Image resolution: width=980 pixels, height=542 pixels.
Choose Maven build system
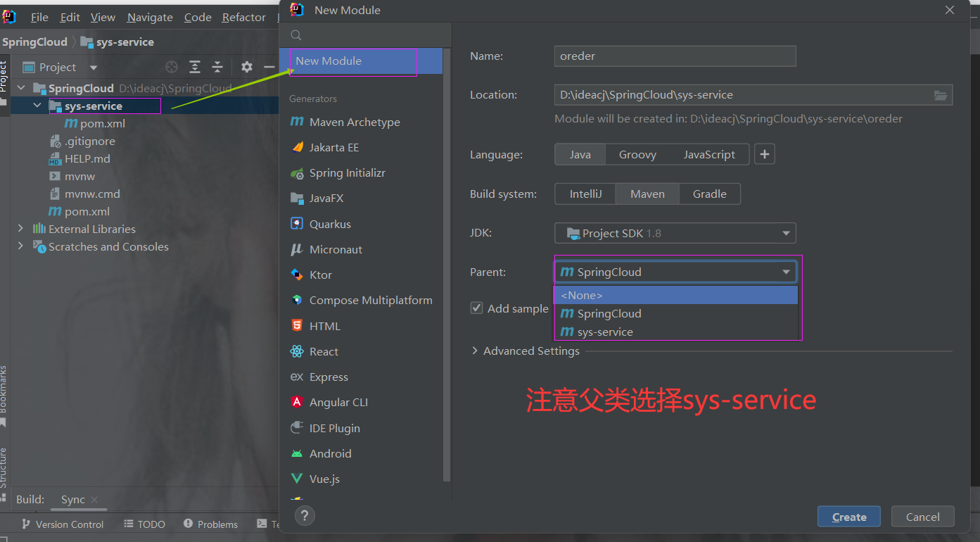click(x=647, y=194)
